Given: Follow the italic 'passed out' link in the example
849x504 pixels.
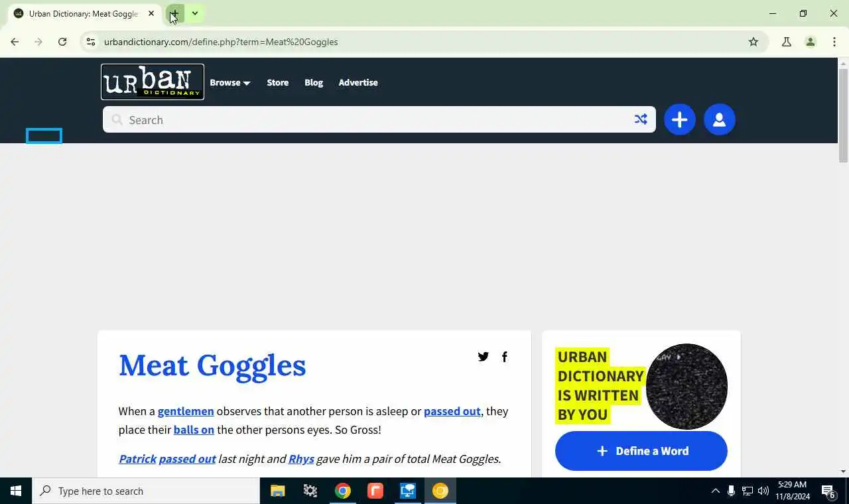Looking at the screenshot, I should 187,459.
